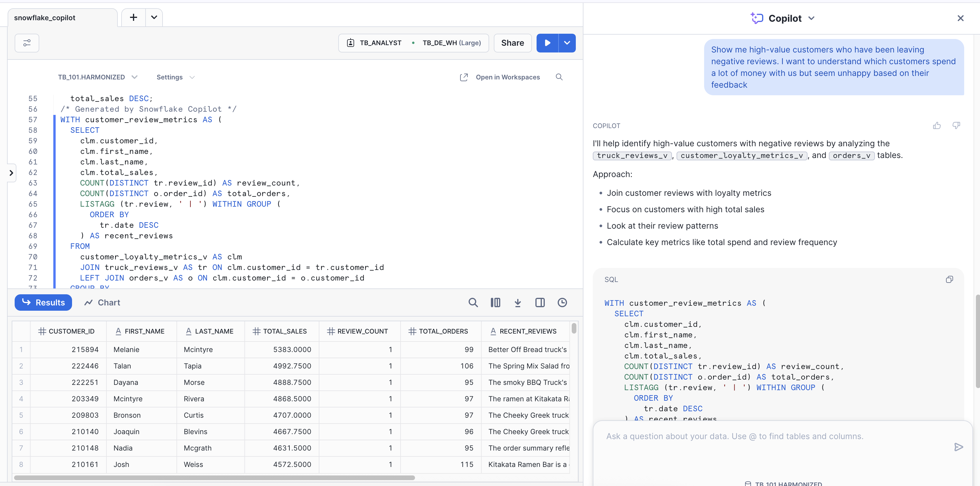Run the query with the play button

pos(547,43)
